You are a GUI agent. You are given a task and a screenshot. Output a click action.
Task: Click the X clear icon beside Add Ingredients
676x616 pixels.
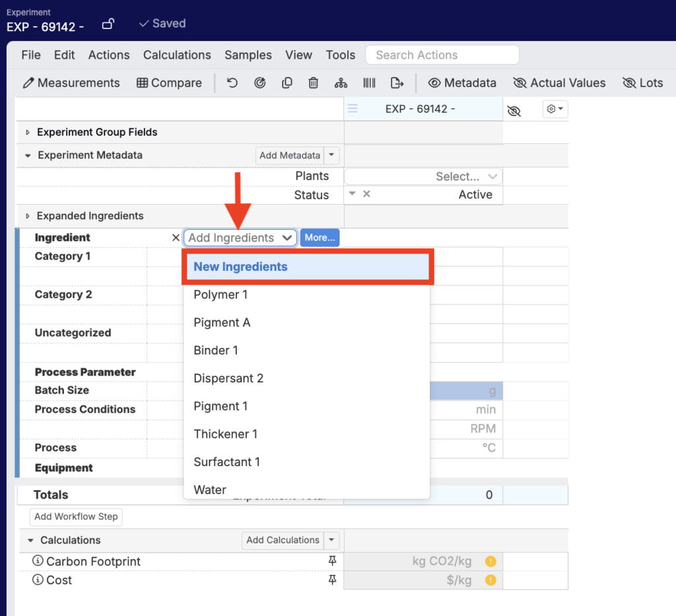click(x=176, y=238)
